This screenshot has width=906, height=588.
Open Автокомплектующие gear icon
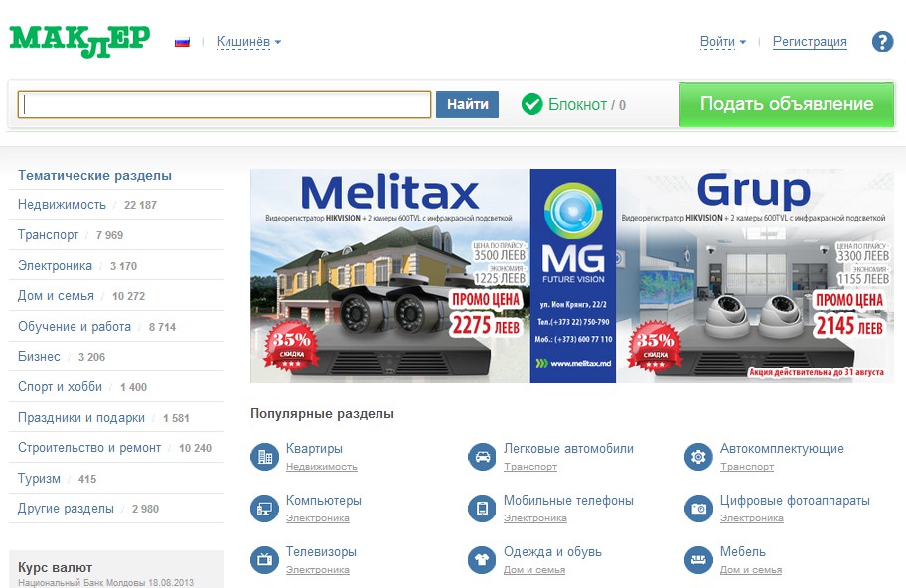coord(698,457)
